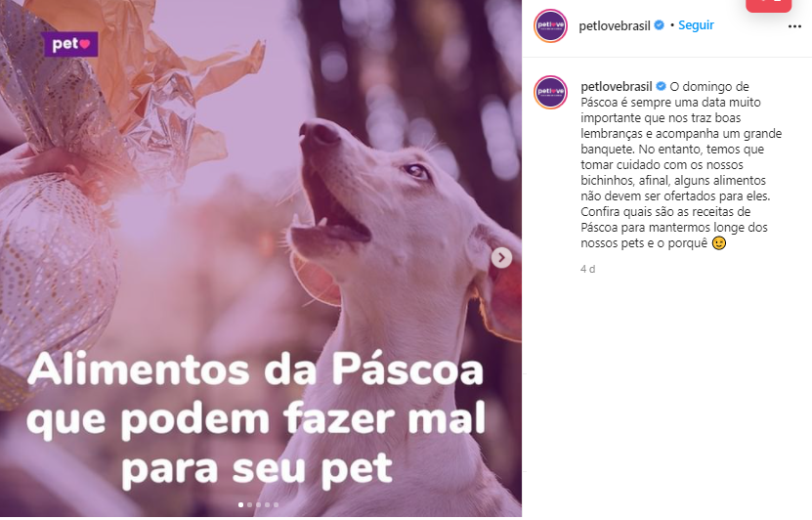Open petlovebrasil profile from header username
Screen dimensions: 812x520
(615, 25)
